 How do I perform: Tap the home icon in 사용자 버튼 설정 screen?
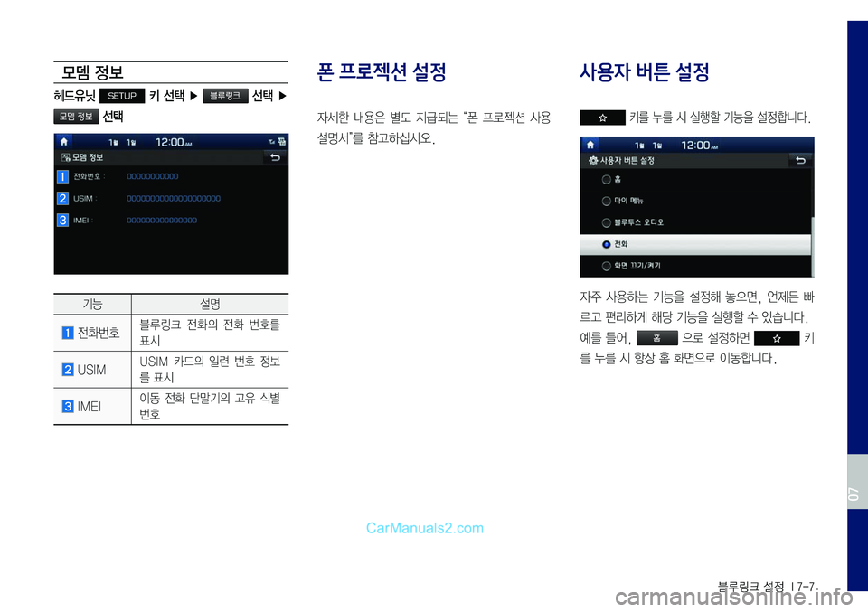(590, 145)
